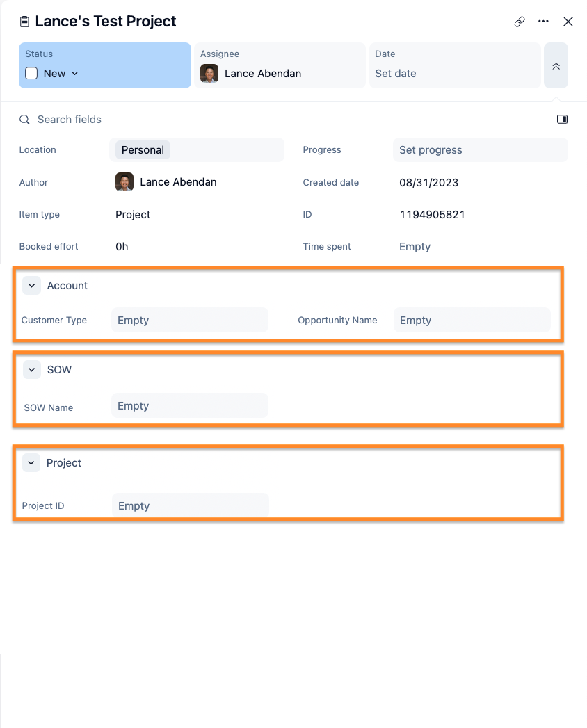Copy the project link with the link icon
This screenshot has height=728, width=587.
pyautogui.click(x=520, y=22)
